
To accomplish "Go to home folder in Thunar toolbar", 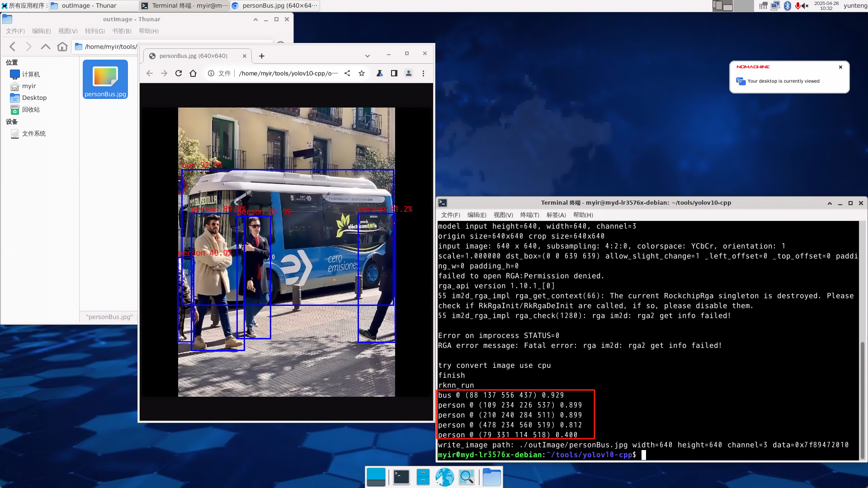I will [62, 47].
